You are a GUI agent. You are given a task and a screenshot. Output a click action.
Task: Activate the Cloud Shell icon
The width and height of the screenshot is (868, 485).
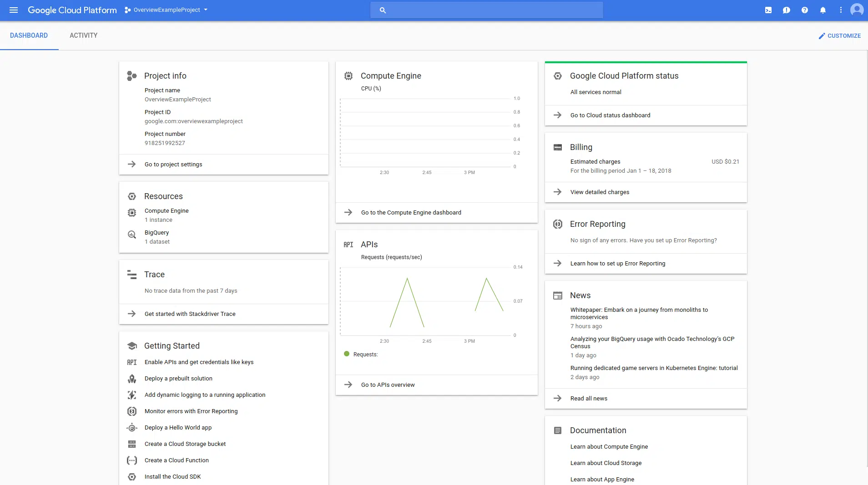(x=768, y=10)
